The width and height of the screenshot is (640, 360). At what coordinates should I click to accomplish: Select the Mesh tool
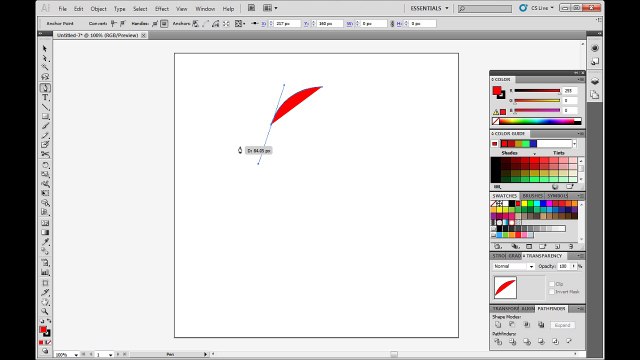pos(45,223)
